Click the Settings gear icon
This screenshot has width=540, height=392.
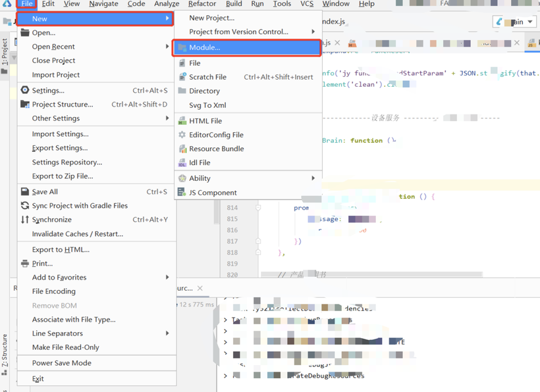(25, 90)
